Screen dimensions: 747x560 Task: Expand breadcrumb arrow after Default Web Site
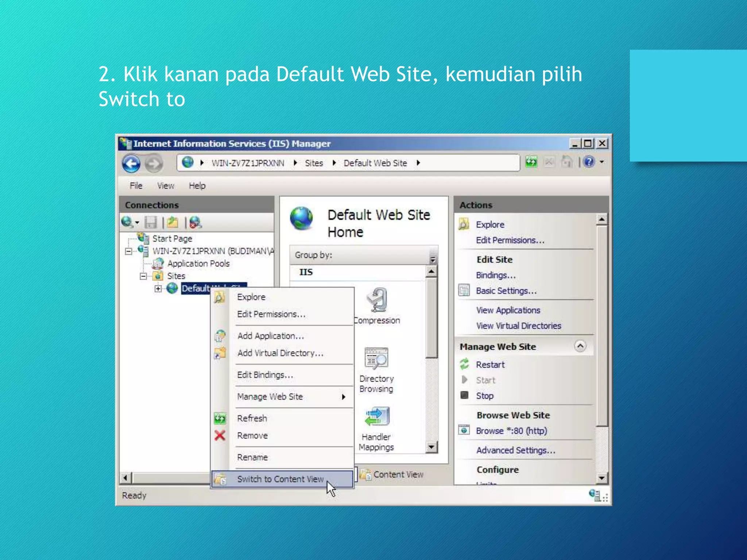[418, 163]
